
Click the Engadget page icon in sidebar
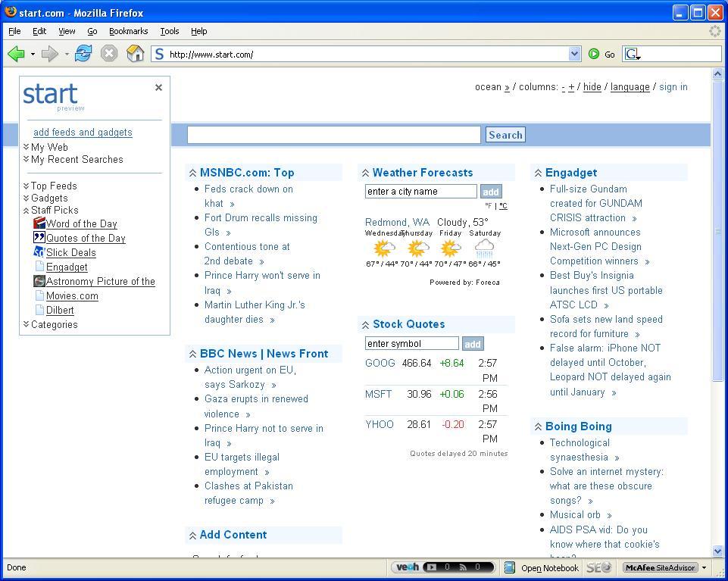(x=40, y=266)
